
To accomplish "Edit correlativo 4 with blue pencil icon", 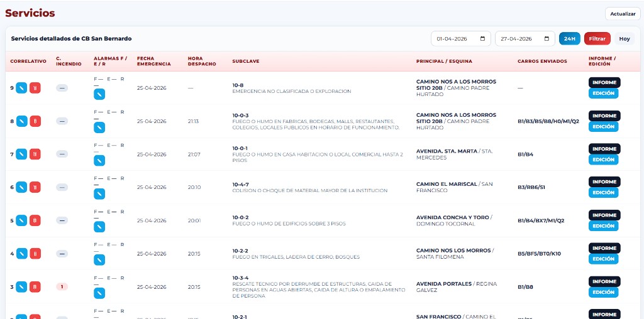I will click(x=21, y=254).
